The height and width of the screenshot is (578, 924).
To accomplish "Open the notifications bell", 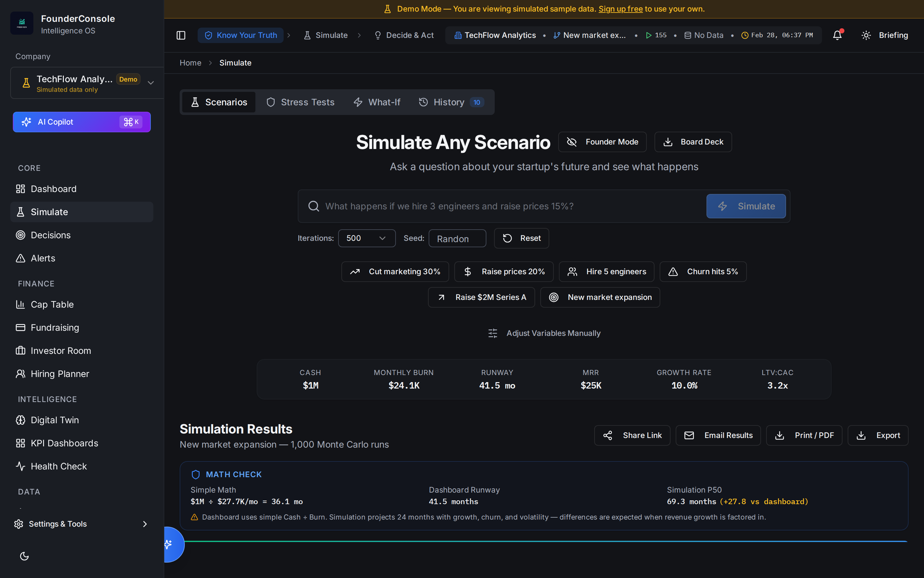I will pos(837,35).
